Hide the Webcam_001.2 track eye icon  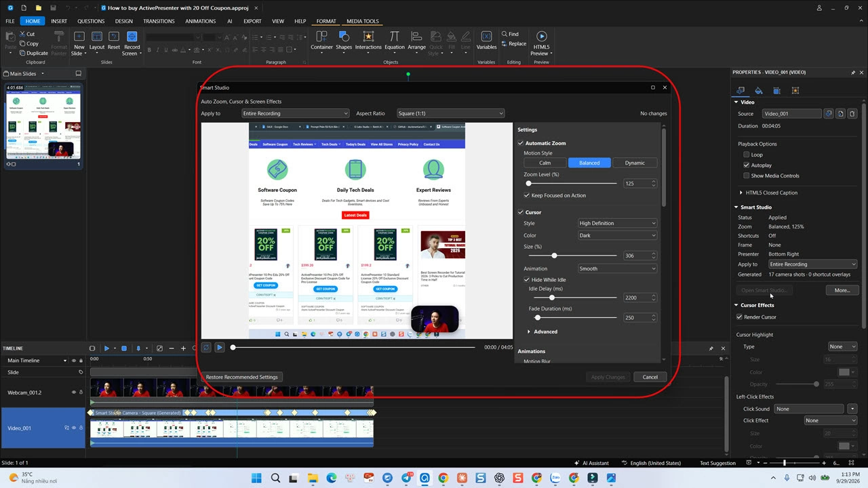coord(74,392)
